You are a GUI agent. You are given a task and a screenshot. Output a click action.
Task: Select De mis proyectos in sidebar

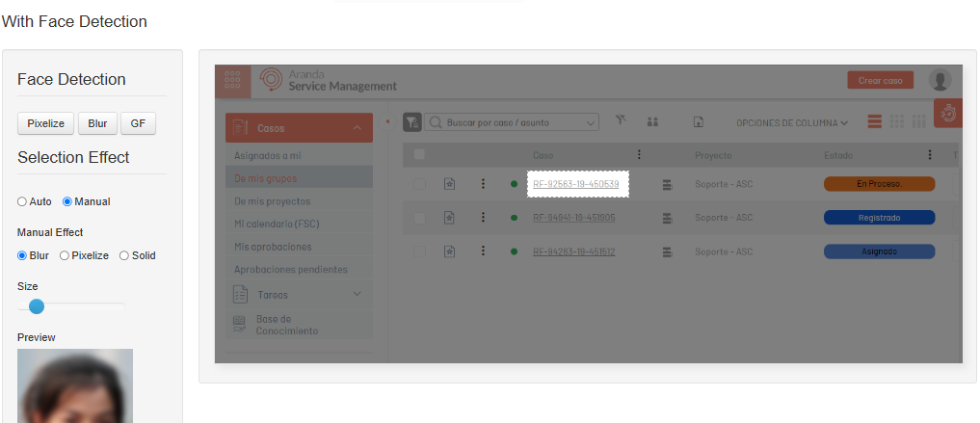click(273, 201)
